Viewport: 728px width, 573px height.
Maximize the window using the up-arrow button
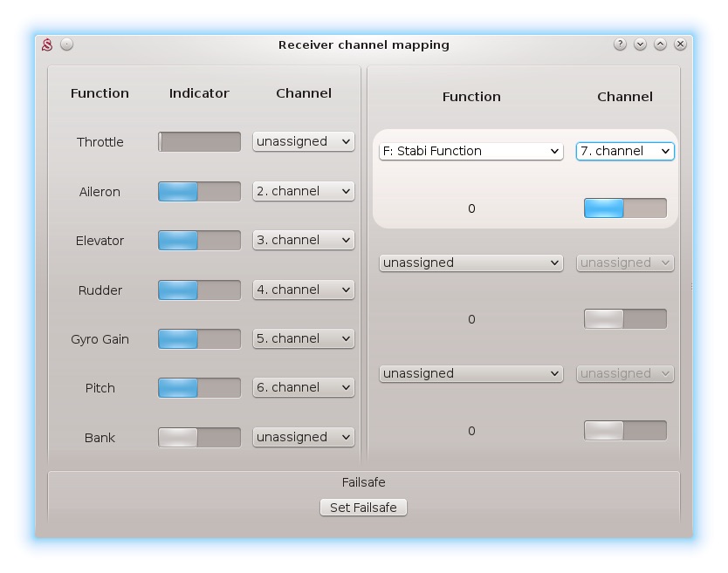(x=660, y=44)
